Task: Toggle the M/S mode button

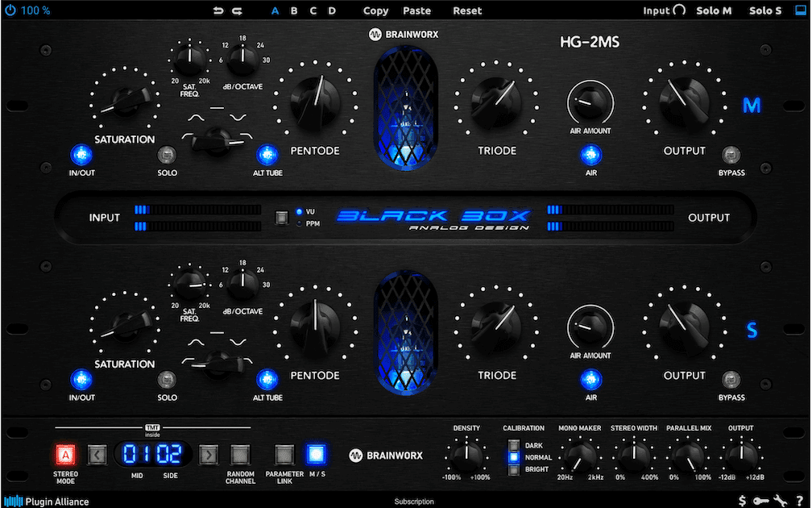Action: tap(317, 454)
